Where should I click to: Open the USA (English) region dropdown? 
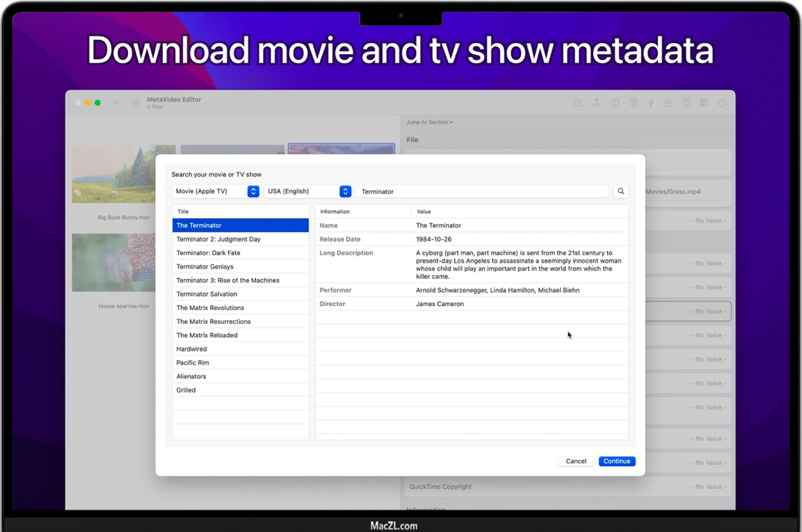click(x=308, y=191)
